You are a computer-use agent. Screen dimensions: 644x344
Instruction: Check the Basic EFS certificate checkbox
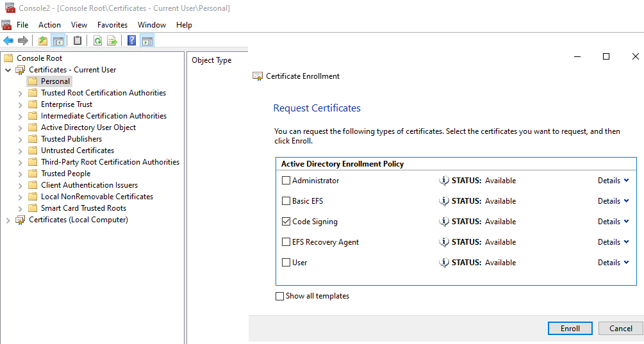pyautogui.click(x=286, y=201)
